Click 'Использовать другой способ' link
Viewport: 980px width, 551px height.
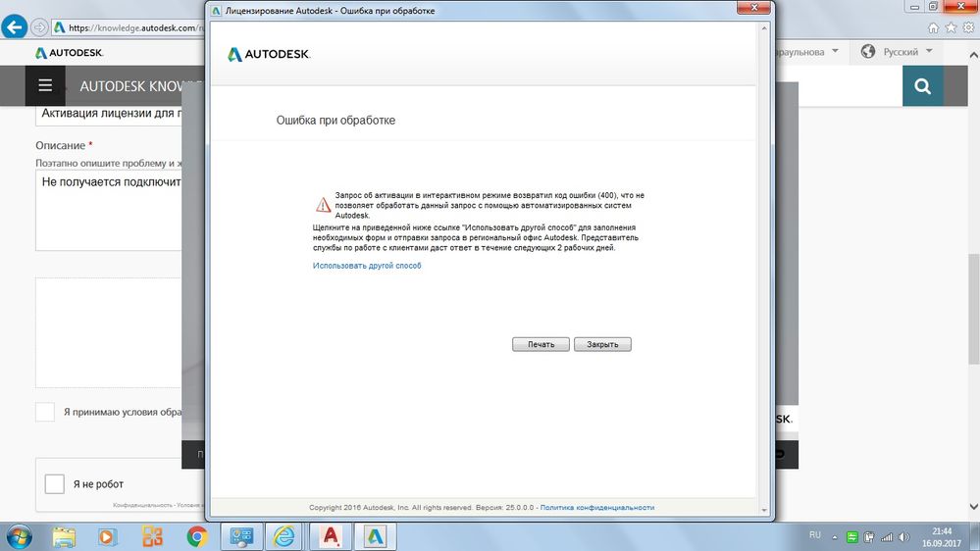[367, 266]
